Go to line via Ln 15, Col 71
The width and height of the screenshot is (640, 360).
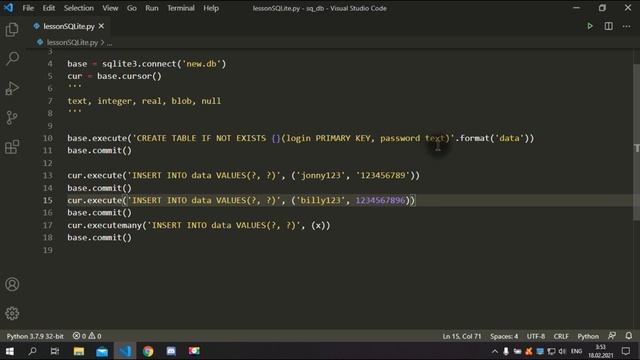pos(462,336)
